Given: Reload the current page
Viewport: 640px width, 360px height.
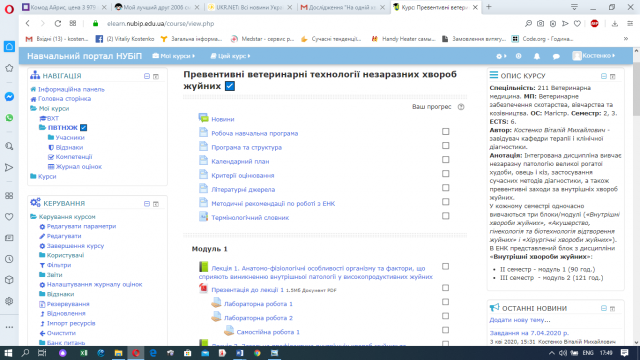Looking at the screenshot, I should click(58, 24).
